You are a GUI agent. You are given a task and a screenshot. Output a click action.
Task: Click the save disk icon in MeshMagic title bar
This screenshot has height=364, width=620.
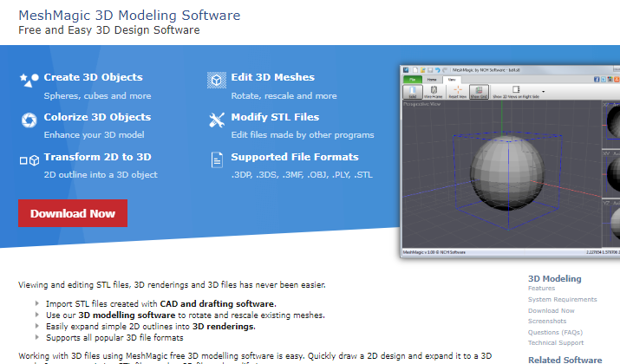pos(430,70)
